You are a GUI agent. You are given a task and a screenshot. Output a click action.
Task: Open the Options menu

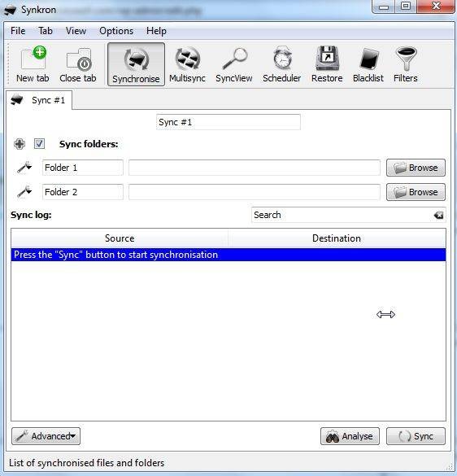click(x=116, y=31)
